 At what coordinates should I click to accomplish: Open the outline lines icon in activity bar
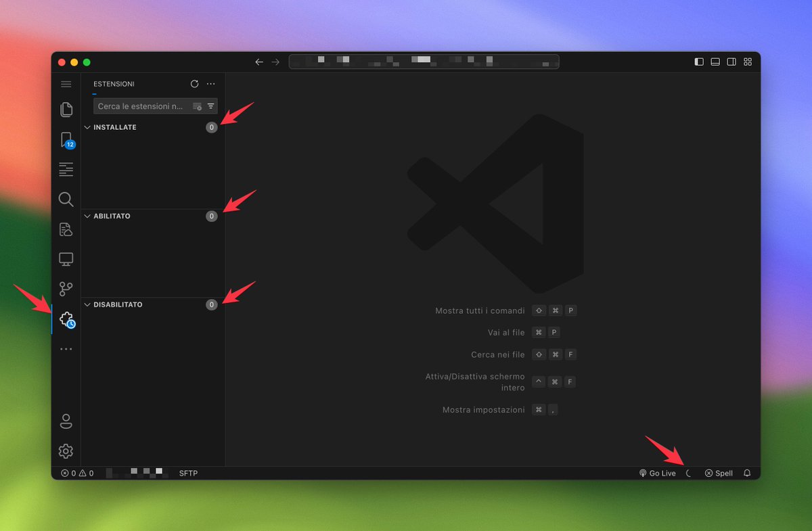coord(66,170)
